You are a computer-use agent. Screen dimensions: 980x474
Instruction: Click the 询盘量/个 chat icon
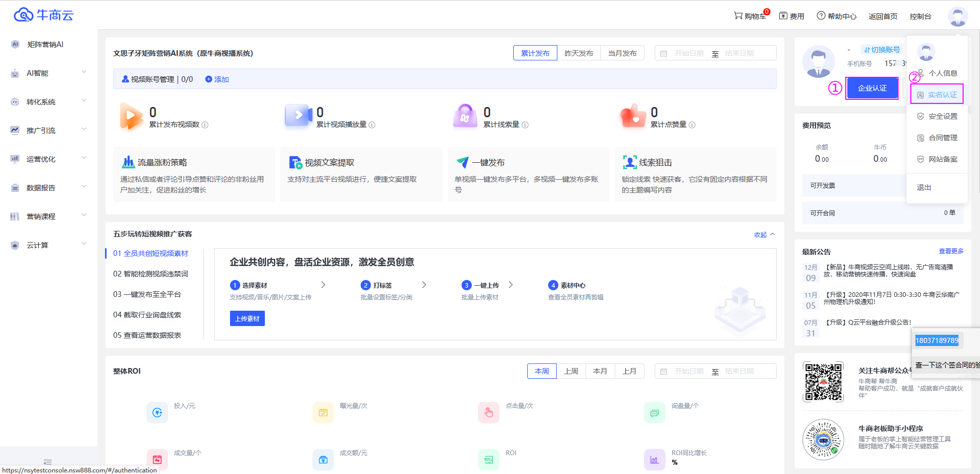655,413
